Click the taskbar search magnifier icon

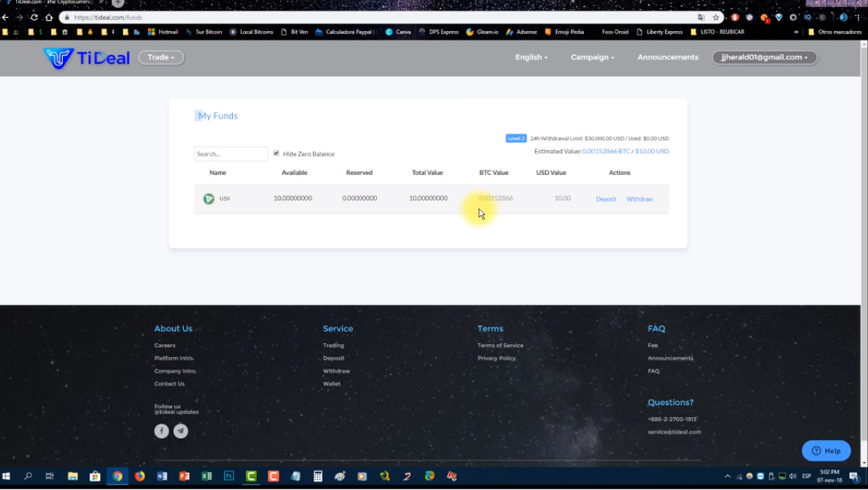point(28,476)
